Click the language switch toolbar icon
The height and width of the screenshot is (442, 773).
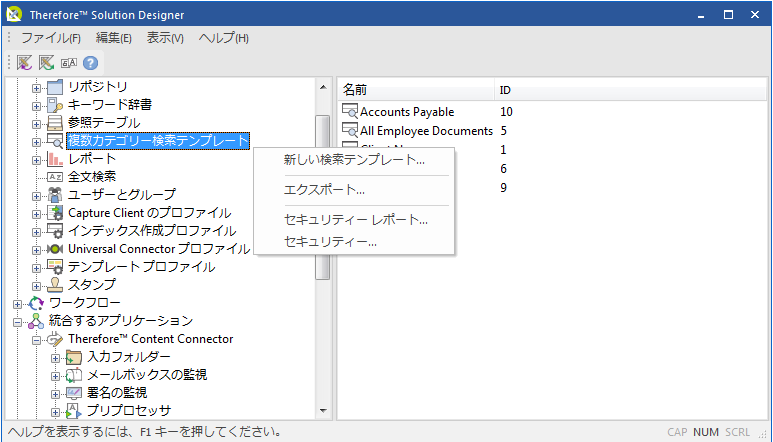(x=68, y=62)
